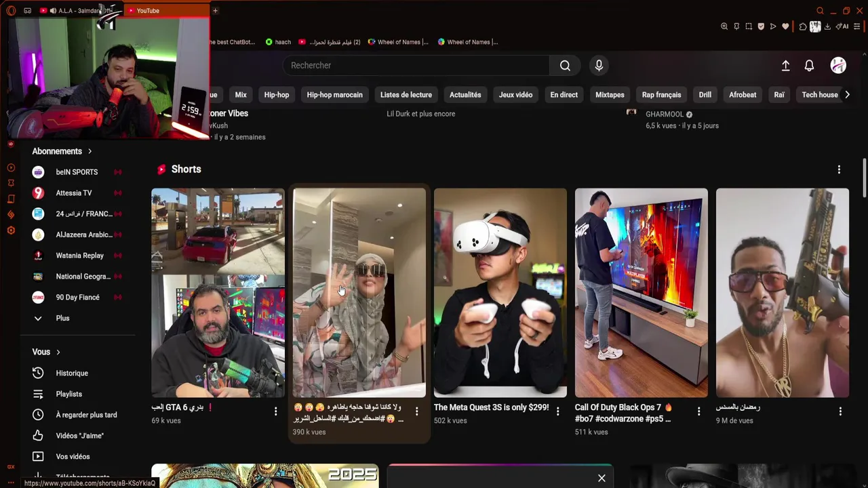Screen dimensions: 868x488
Task: Open the YouTube notifications bell
Action: tap(809, 66)
